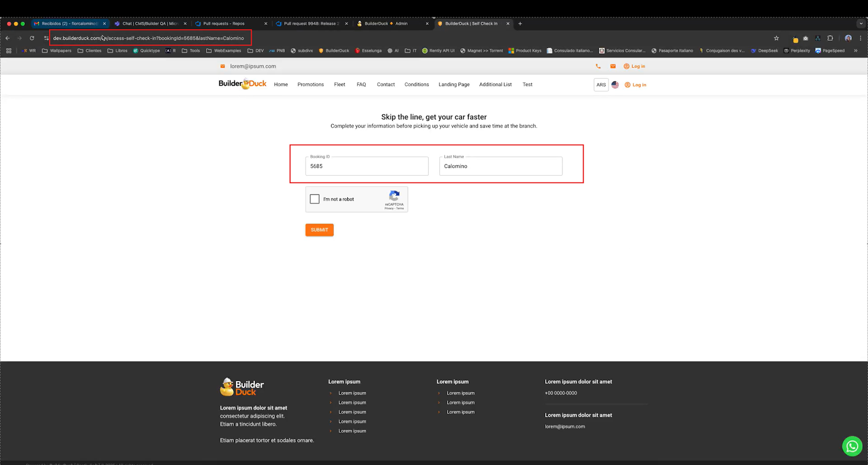Screen dimensions: 868x465
Task: Select the US flag language icon
Action: point(615,85)
